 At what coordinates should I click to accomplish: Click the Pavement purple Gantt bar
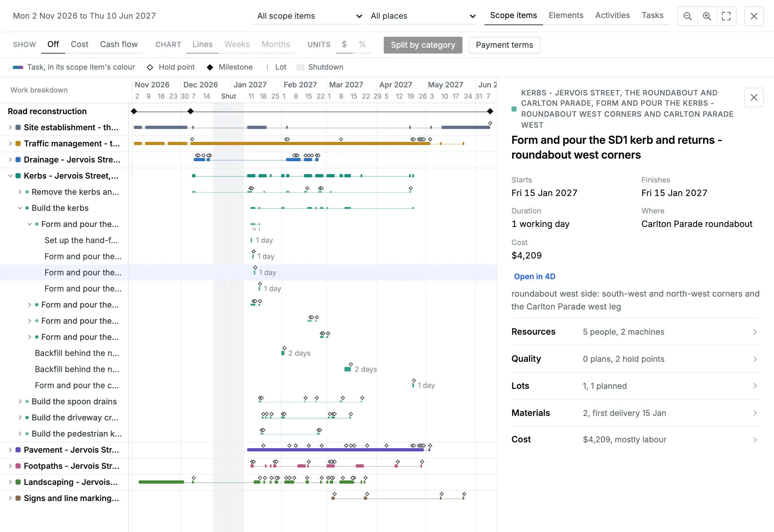[x=335, y=450]
